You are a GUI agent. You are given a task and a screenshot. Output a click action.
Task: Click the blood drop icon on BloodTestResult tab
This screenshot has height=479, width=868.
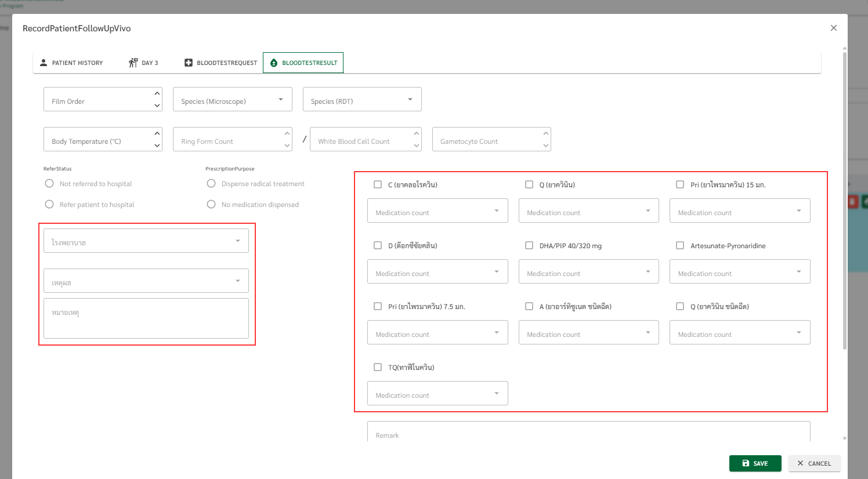tap(274, 63)
